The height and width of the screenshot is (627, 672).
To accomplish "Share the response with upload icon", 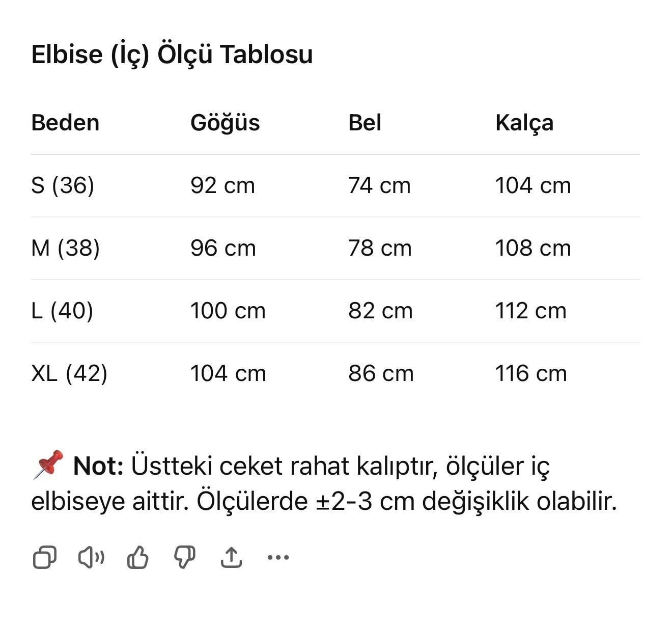I will point(231,557).
